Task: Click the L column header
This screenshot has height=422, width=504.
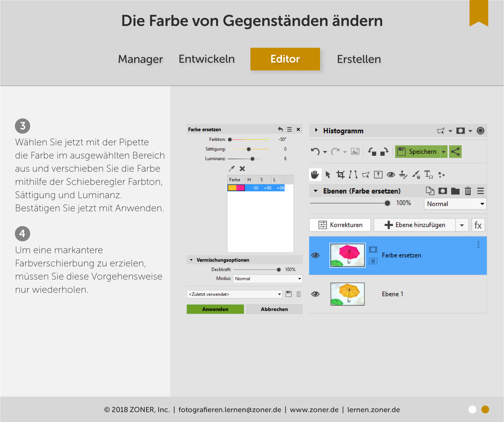Action: 278,180
